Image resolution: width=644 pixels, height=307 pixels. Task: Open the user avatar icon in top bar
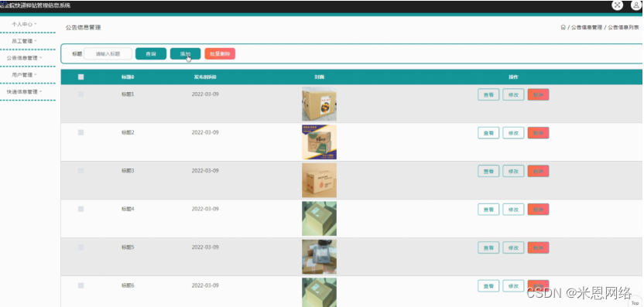pos(636,5)
